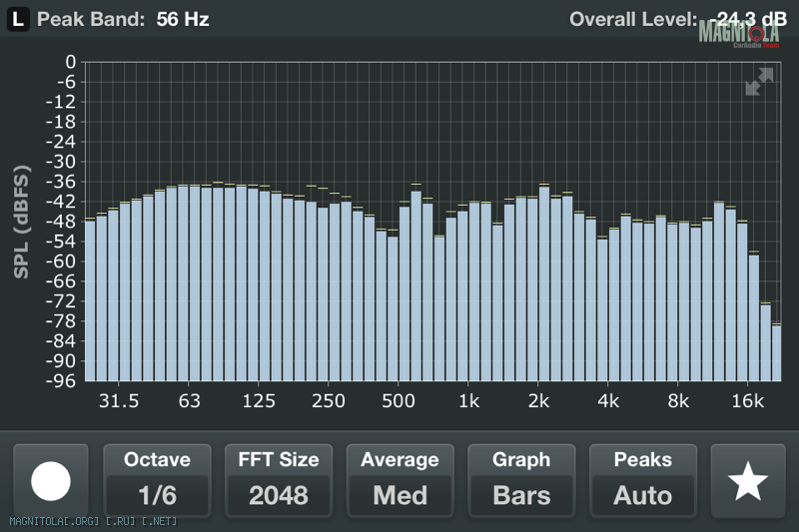This screenshot has height=532, width=799.
Task: Click the 8k frequency axis label
Action: tap(678, 401)
